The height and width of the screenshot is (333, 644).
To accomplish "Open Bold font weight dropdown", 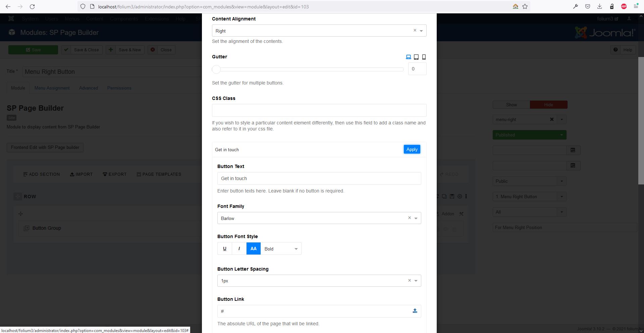I will [x=281, y=248].
